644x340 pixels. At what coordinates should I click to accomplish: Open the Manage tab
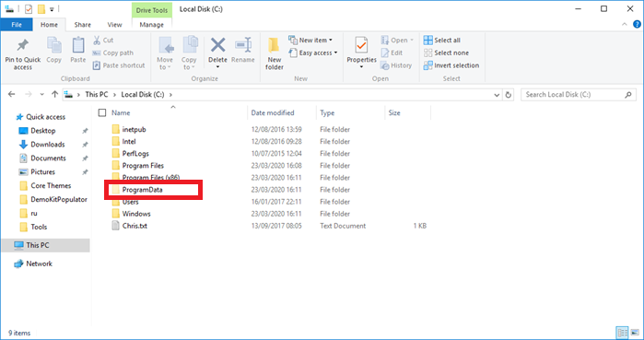(x=151, y=25)
